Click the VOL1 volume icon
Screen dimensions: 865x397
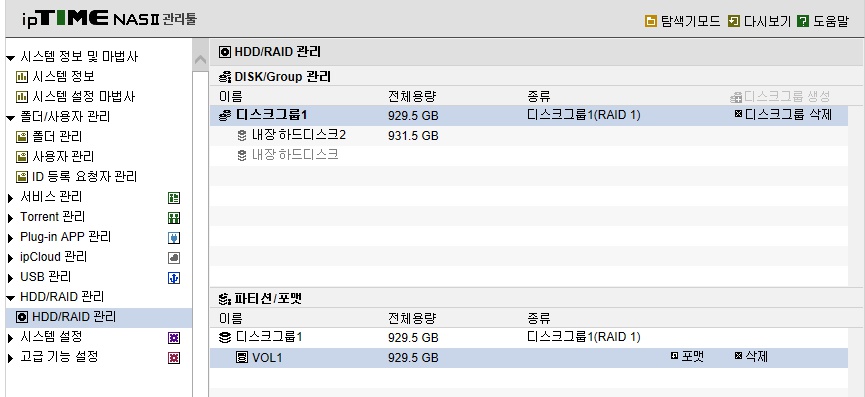pos(242,358)
